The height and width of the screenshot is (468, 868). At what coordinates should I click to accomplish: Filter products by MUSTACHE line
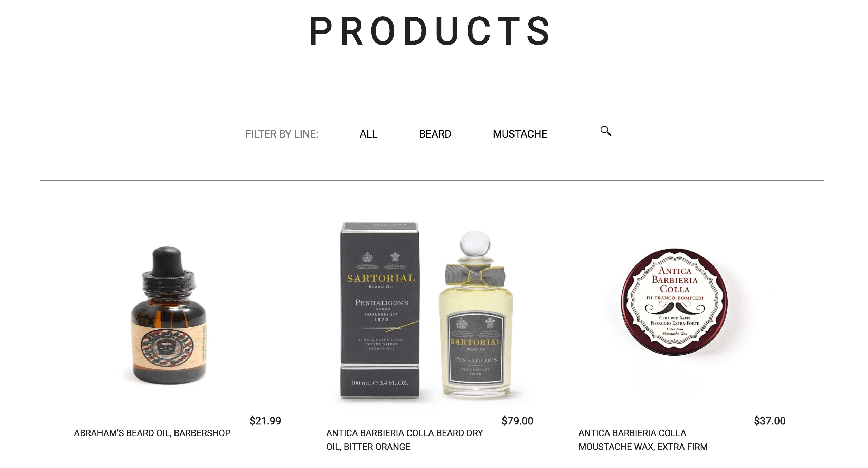click(x=520, y=134)
